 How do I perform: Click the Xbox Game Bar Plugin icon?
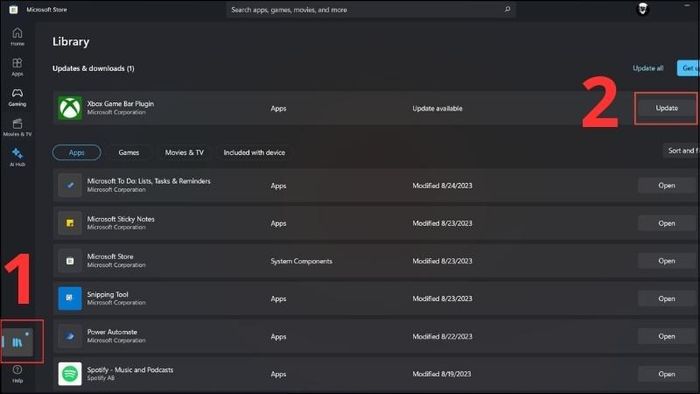pyautogui.click(x=70, y=108)
